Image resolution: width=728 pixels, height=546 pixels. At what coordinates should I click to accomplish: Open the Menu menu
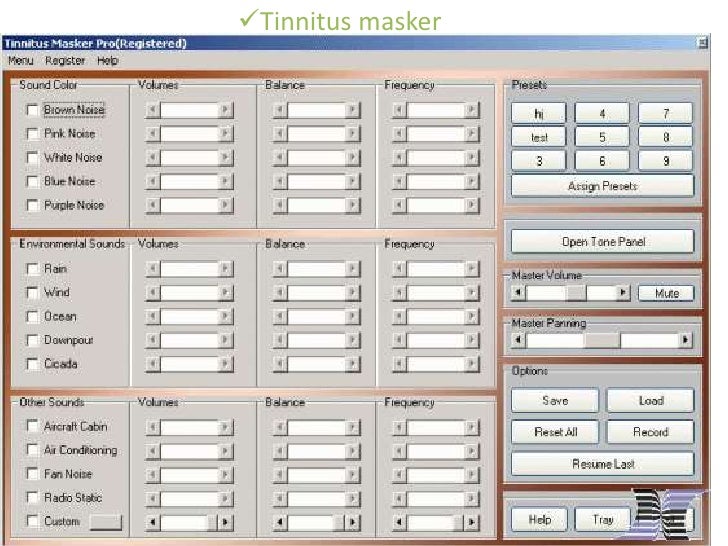pyautogui.click(x=20, y=61)
